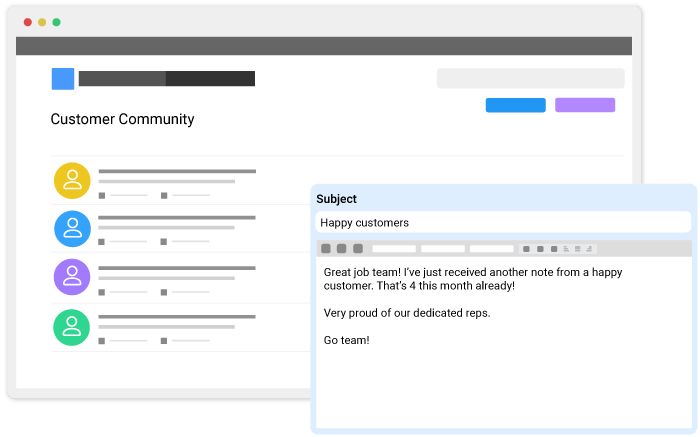
Task: Click the blue button below the search bar
Action: (x=516, y=105)
